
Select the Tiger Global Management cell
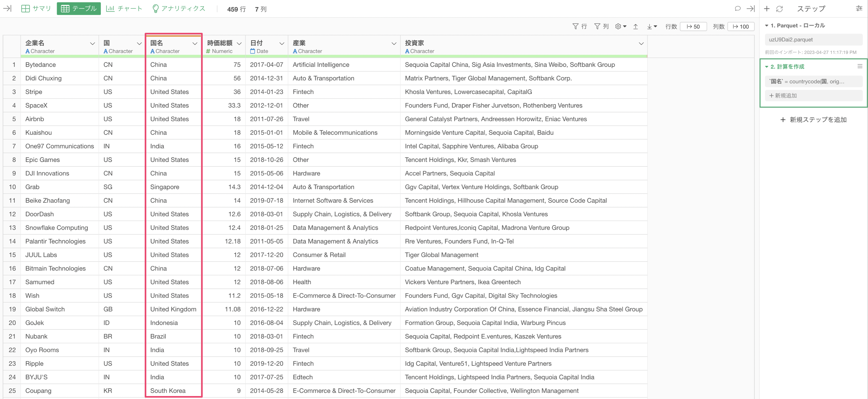(x=524, y=255)
